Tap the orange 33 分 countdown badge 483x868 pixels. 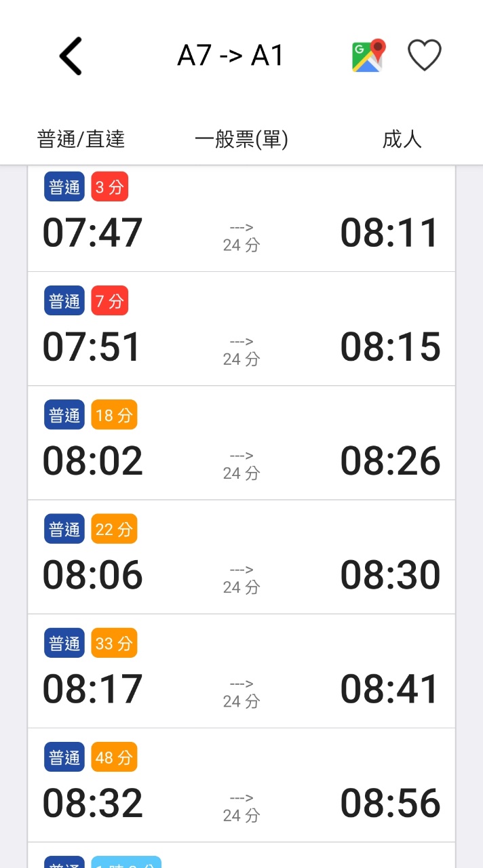coord(114,643)
